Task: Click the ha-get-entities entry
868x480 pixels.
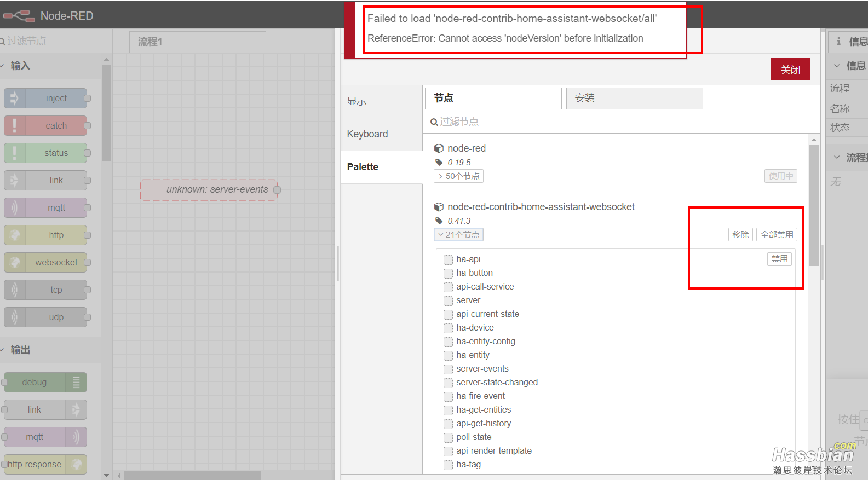Action: (484, 410)
